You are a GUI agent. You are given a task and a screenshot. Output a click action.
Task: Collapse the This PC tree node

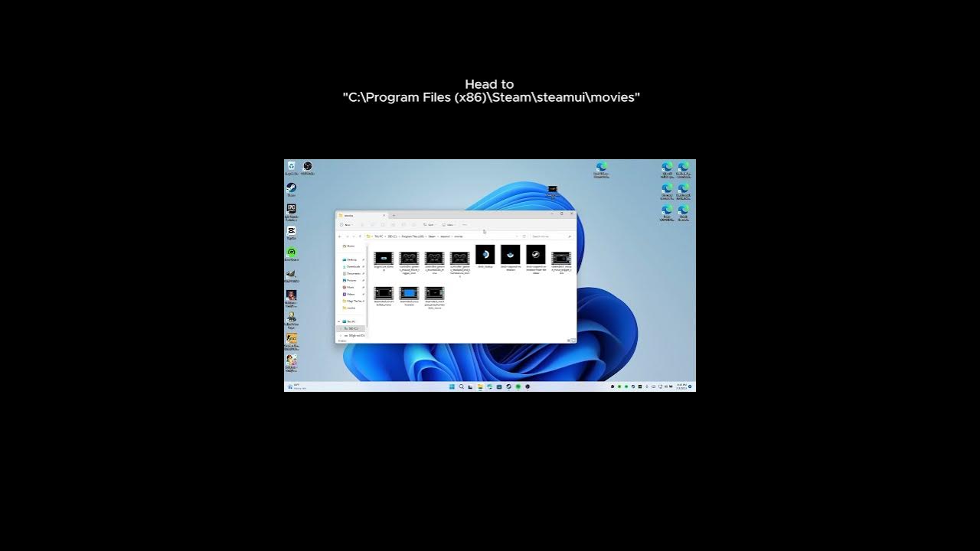[x=339, y=321]
